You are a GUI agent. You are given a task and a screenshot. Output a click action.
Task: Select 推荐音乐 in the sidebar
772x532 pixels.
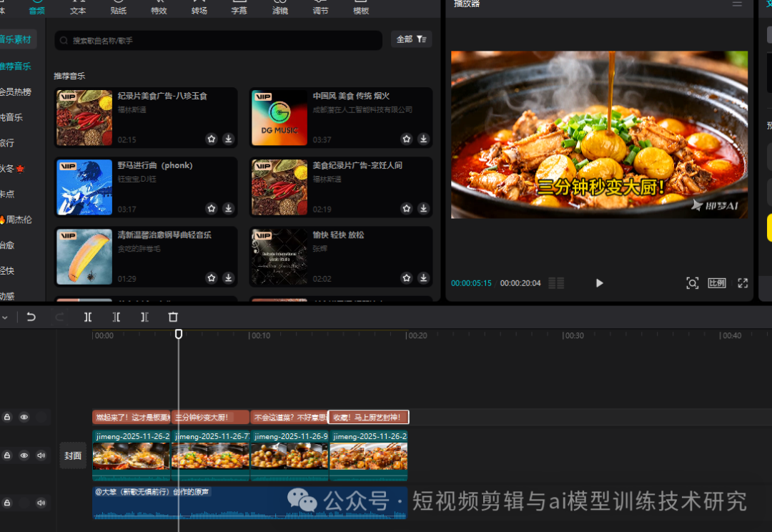[16, 66]
